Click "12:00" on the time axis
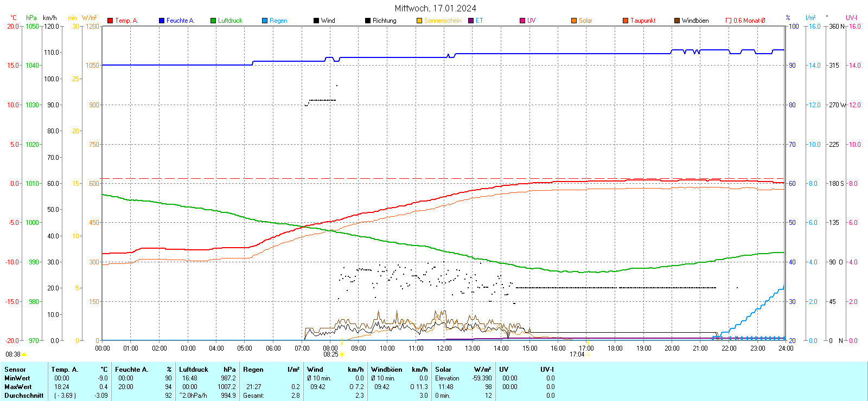Image resolution: width=868 pixels, height=401 pixels. coord(444,348)
